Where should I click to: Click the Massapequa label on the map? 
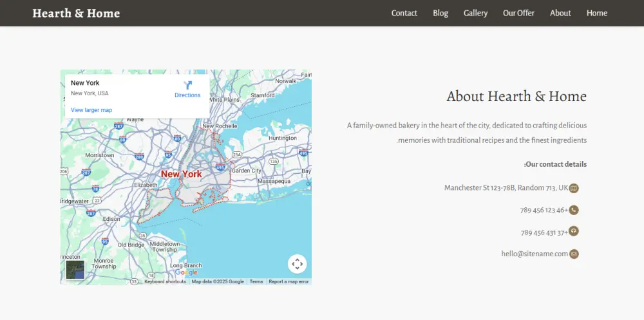pyautogui.click(x=274, y=181)
